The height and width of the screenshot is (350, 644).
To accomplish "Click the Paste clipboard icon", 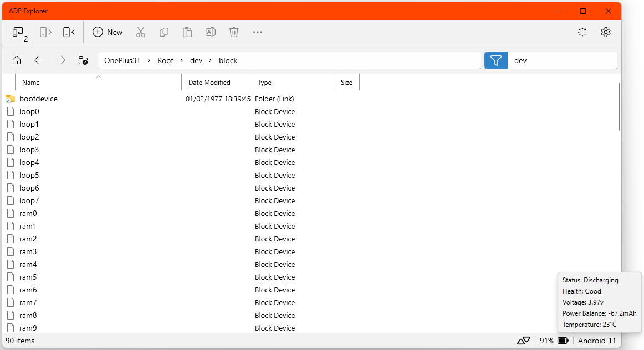I will tap(187, 32).
